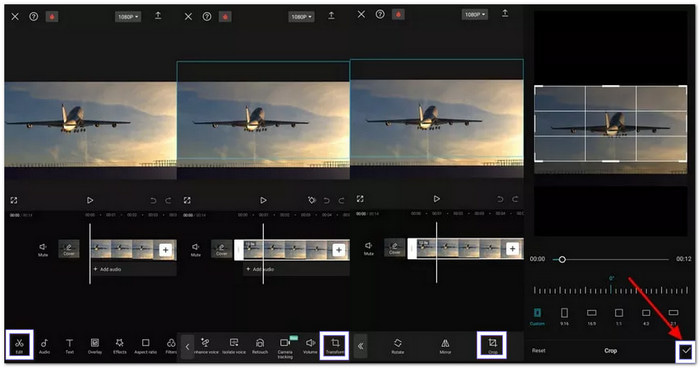The height and width of the screenshot is (368, 700).
Task: Open Camera tracking tool
Action: pyautogui.click(x=285, y=347)
